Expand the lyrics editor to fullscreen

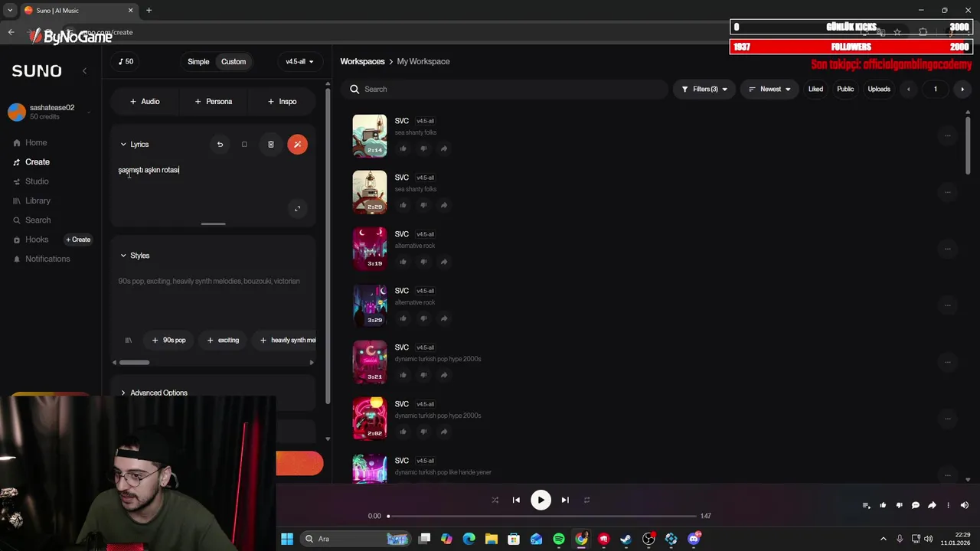click(x=297, y=208)
